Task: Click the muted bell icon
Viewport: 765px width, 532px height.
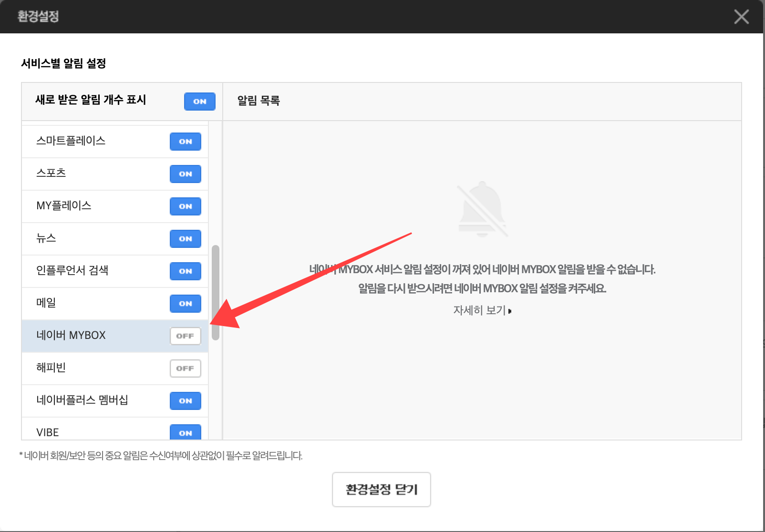Action: (x=482, y=209)
